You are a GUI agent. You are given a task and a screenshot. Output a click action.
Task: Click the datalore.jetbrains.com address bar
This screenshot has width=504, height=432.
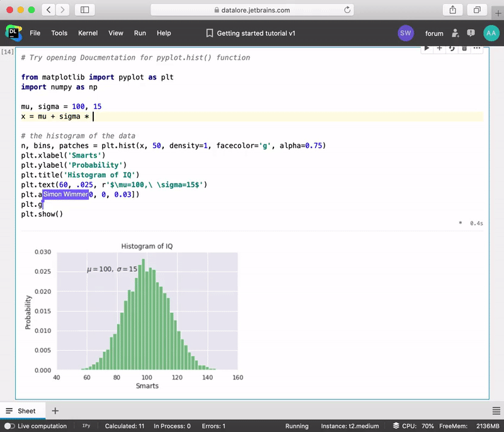coord(253,10)
